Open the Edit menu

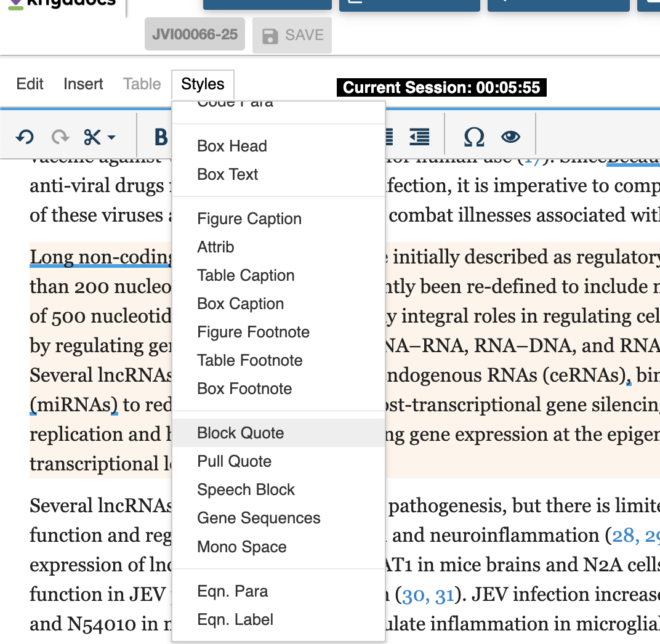pos(30,84)
